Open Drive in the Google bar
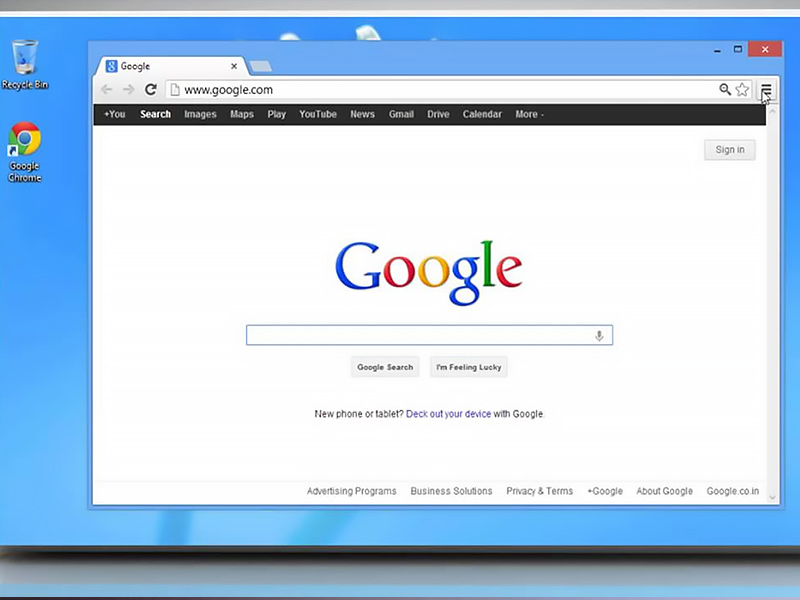800x600 pixels. pyautogui.click(x=438, y=114)
